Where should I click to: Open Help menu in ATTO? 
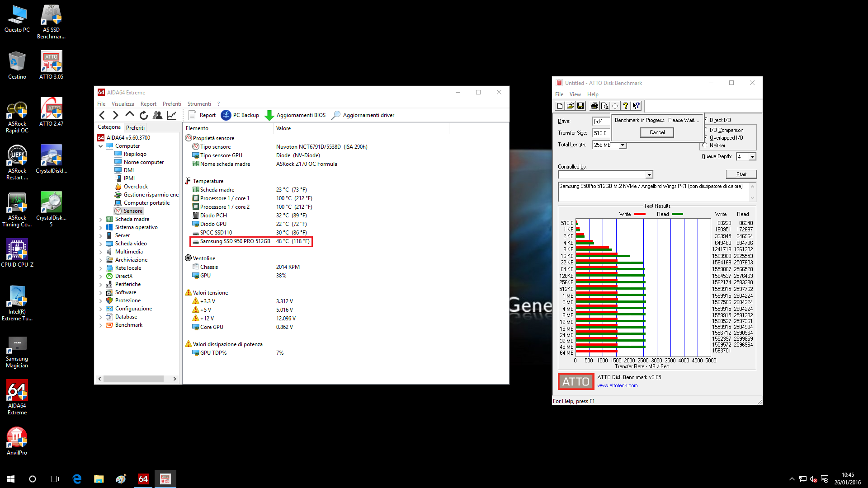coord(593,94)
